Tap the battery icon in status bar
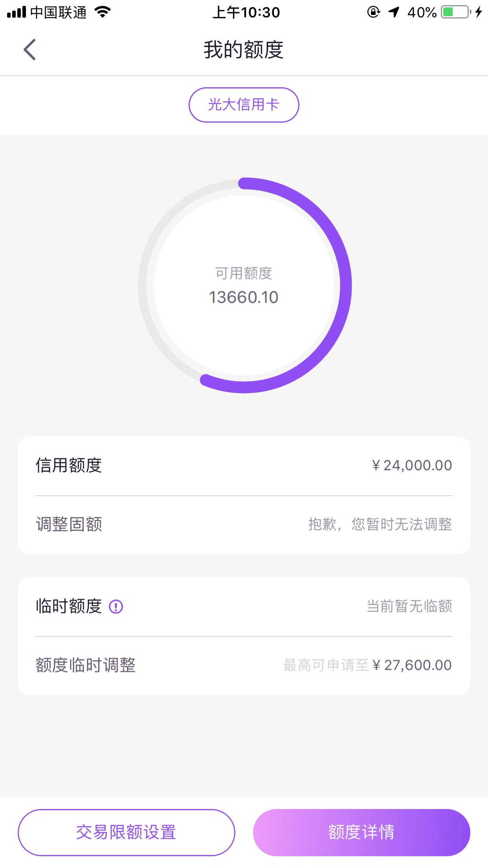The height and width of the screenshot is (868, 488). coord(456,12)
